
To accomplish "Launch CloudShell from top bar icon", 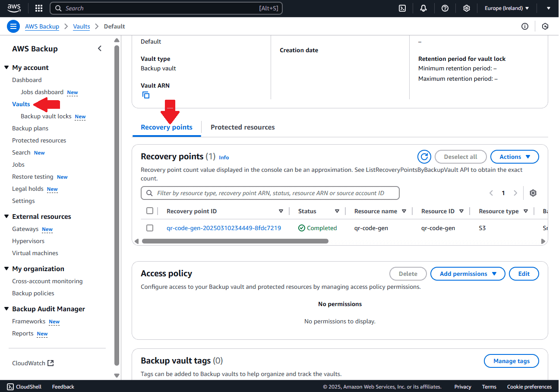I will point(402,8).
